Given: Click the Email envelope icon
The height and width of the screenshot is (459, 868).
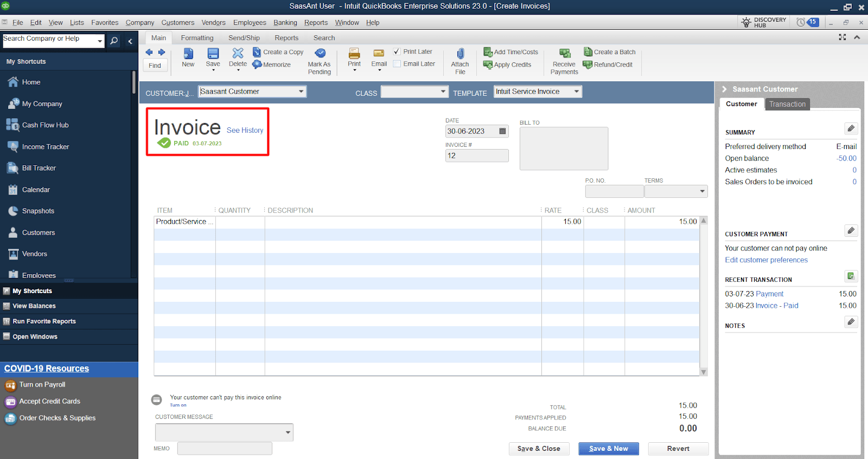Looking at the screenshot, I should coord(379,53).
